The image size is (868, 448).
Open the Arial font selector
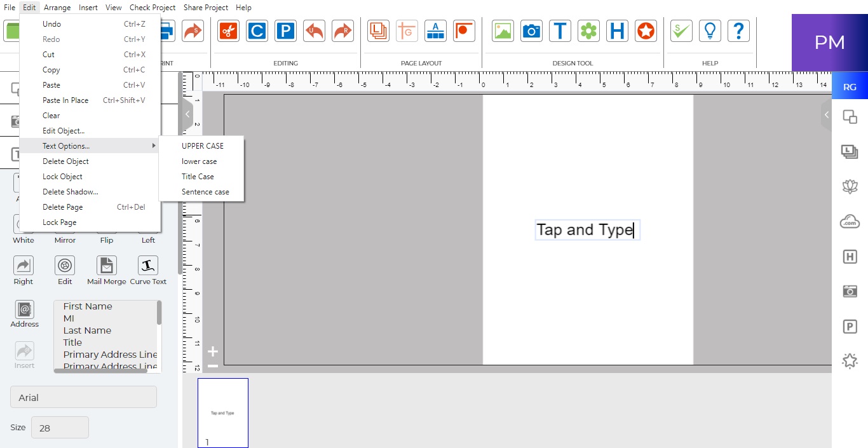[83, 397]
